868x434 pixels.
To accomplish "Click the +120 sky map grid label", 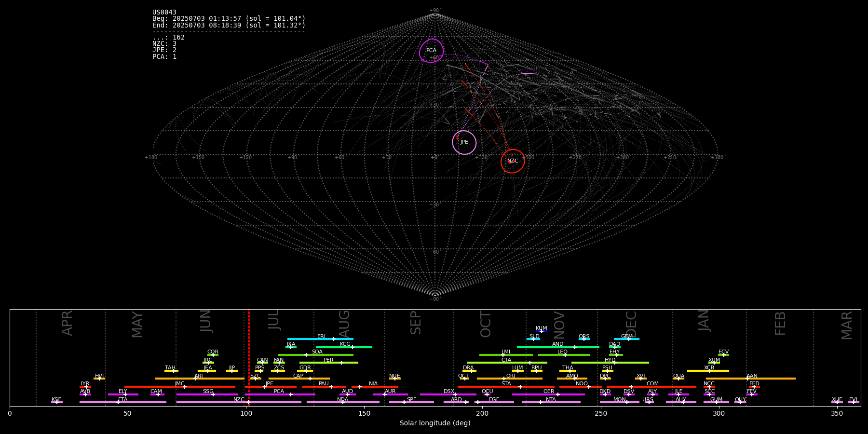I will tap(245, 157).
